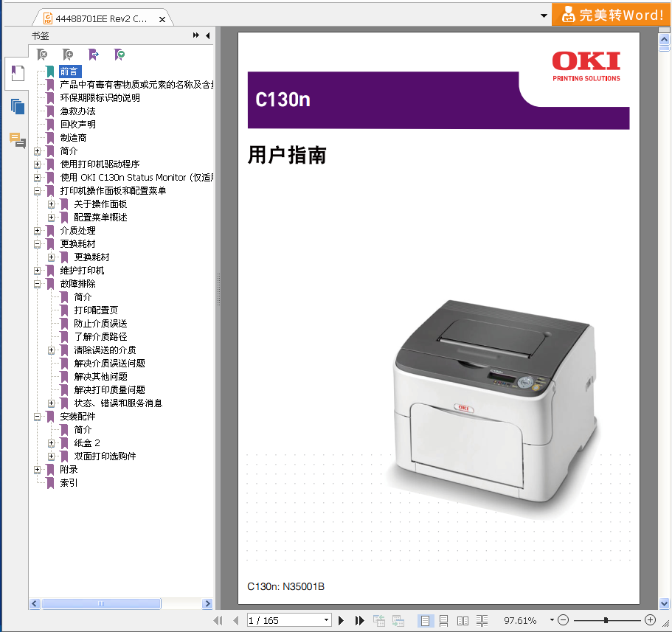The image size is (672, 632).
Task: Click the next view icon
Action: pyautogui.click(x=398, y=620)
